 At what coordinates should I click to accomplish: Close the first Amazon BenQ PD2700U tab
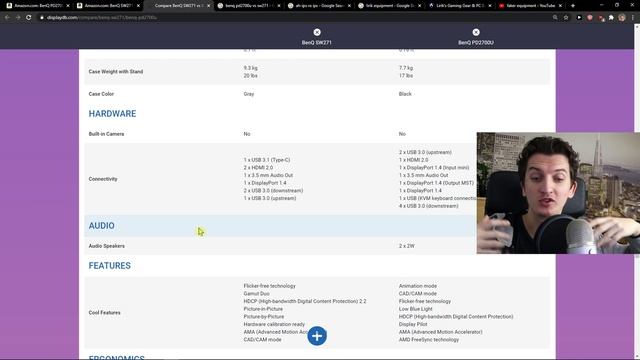tap(68, 6)
